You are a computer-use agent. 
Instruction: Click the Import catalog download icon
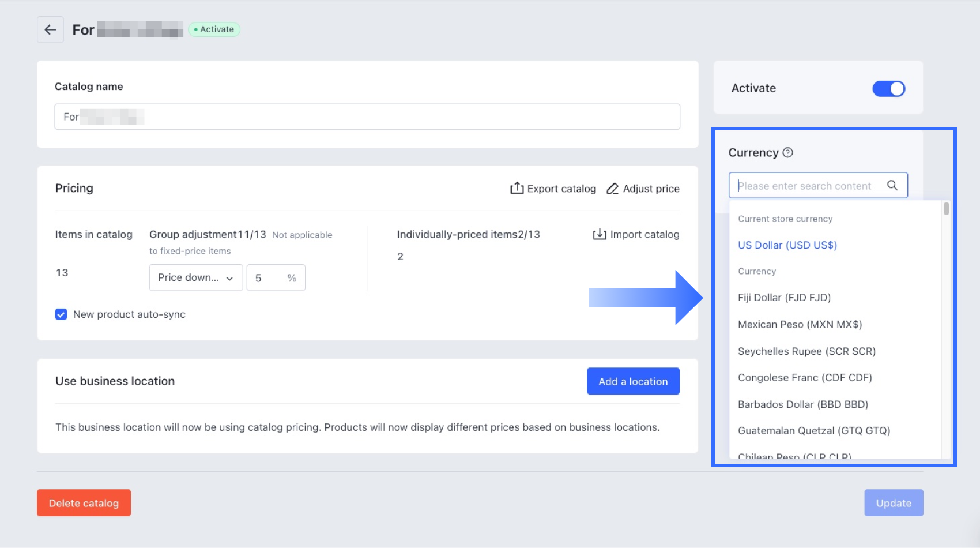click(x=600, y=234)
